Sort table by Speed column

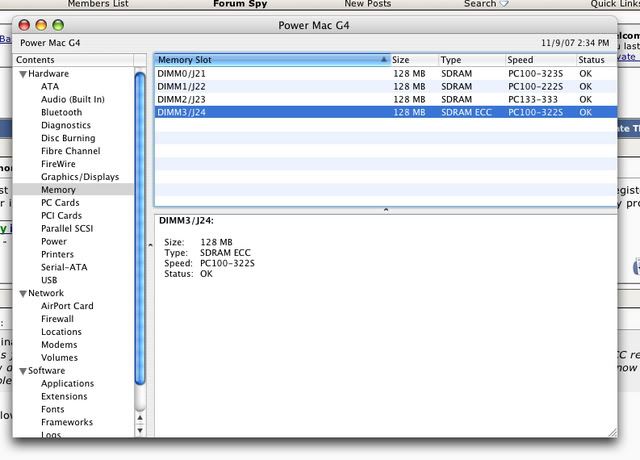(540, 60)
